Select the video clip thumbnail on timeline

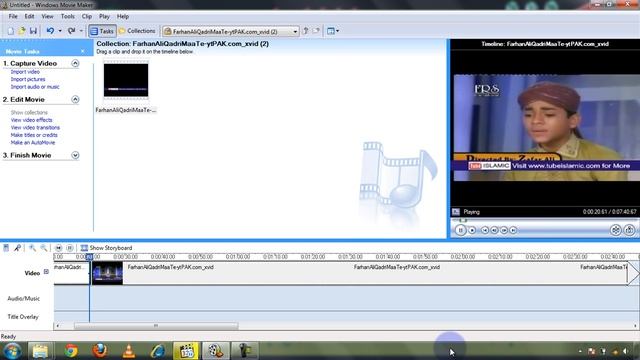tap(107, 273)
